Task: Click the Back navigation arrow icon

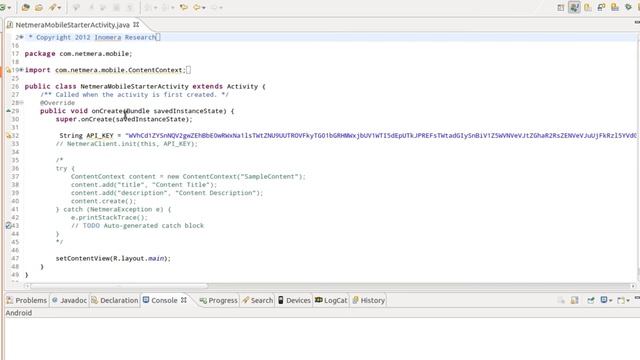Action: click(197, 7)
